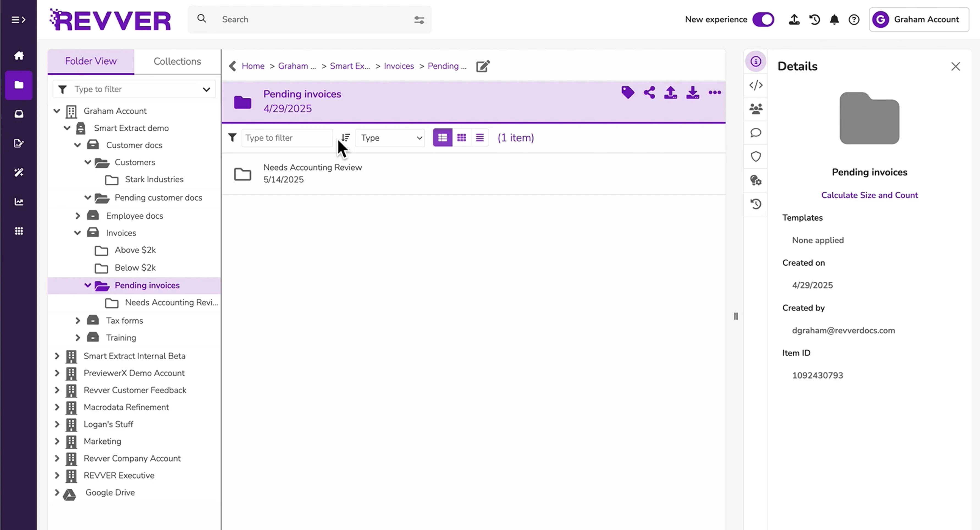This screenshot has width=980, height=530.
Task: Switch to compact list view
Action: tap(480, 138)
